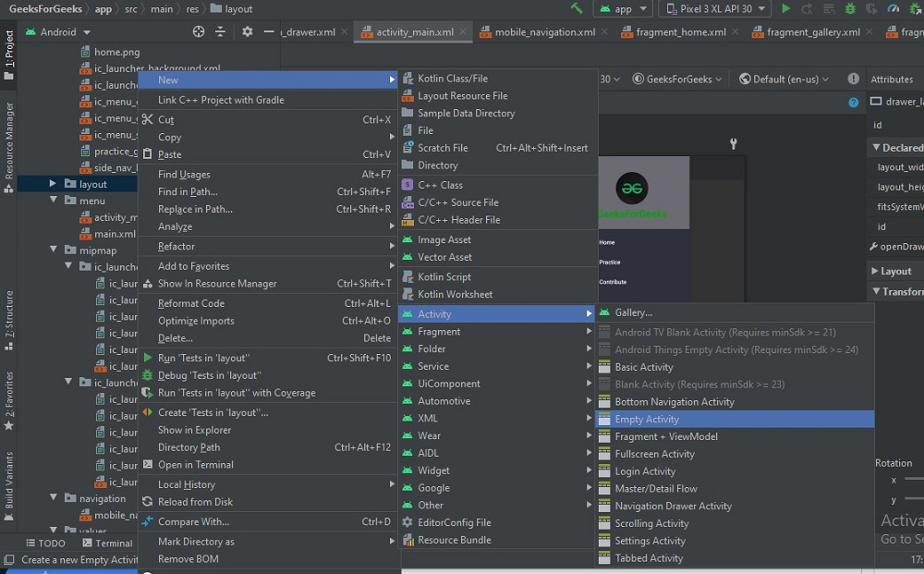Close the mobile_navigation.xml tab
This screenshot has height=574, width=924.
click(604, 31)
